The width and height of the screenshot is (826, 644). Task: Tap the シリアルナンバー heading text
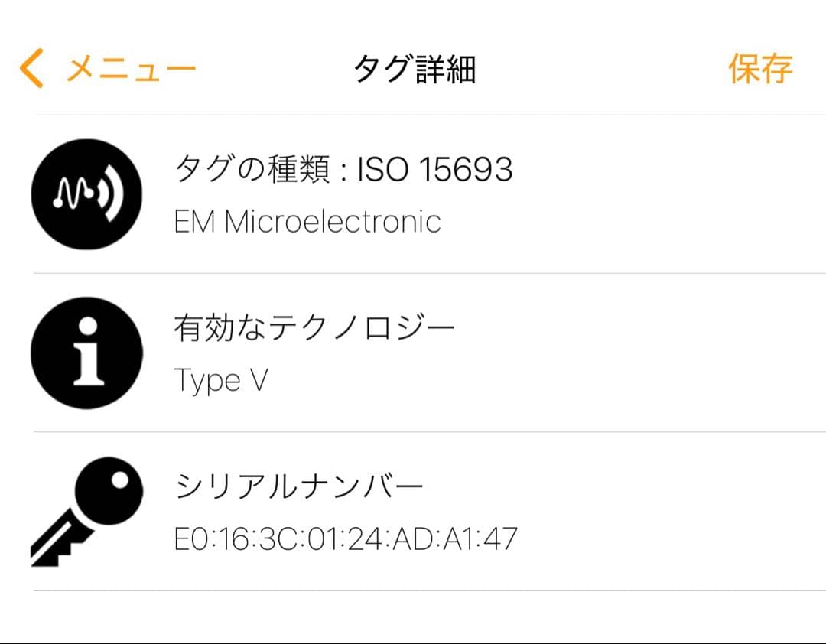302,483
